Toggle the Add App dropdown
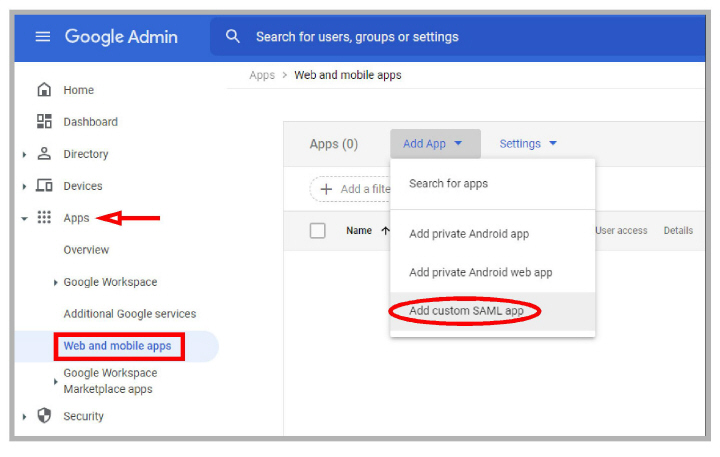720x457 pixels. (435, 144)
